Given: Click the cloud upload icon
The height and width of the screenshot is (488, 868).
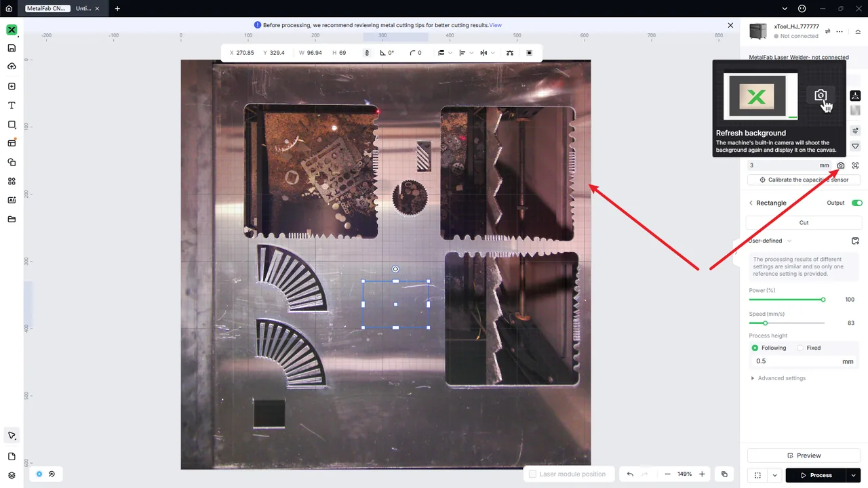Looking at the screenshot, I should point(12,66).
